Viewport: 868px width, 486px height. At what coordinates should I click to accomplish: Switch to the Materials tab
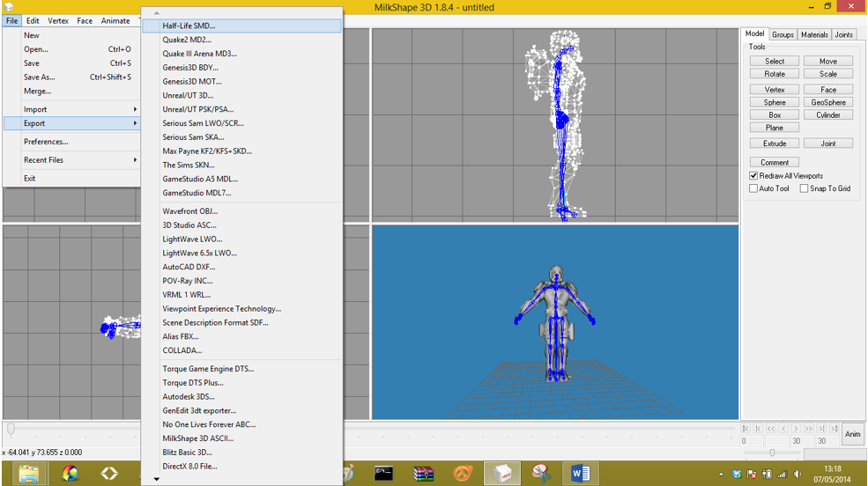(814, 35)
